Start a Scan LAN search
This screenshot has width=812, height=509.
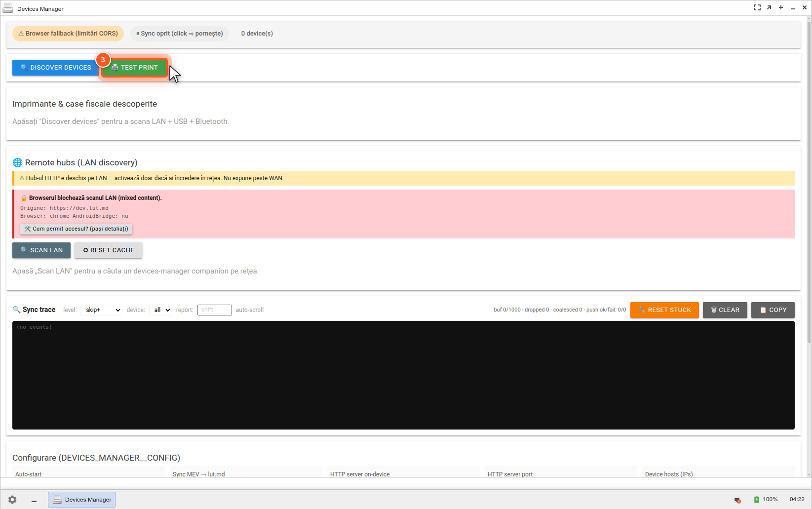41,250
